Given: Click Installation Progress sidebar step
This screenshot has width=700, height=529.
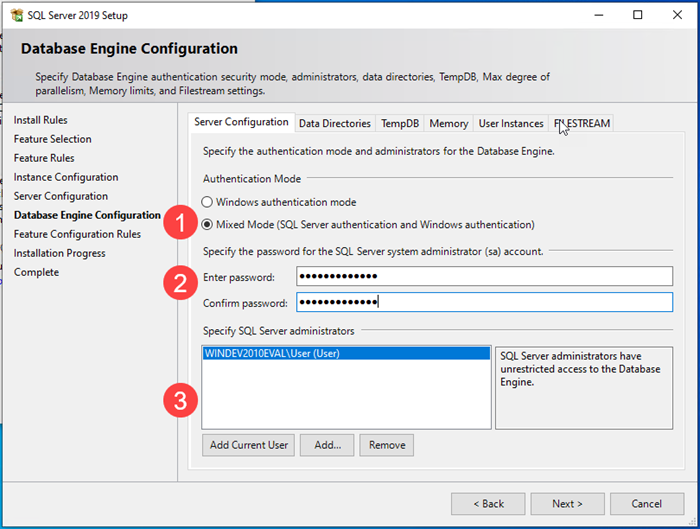Looking at the screenshot, I should (x=60, y=254).
